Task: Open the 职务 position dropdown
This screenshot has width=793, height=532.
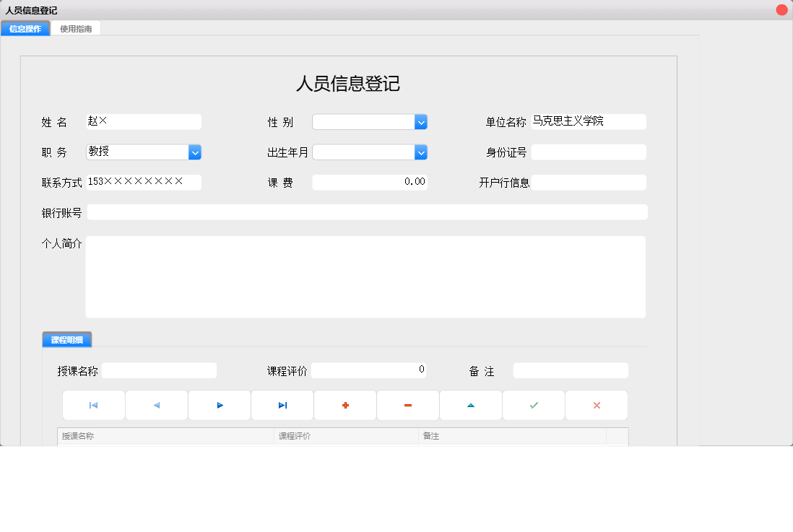Action: [194, 152]
